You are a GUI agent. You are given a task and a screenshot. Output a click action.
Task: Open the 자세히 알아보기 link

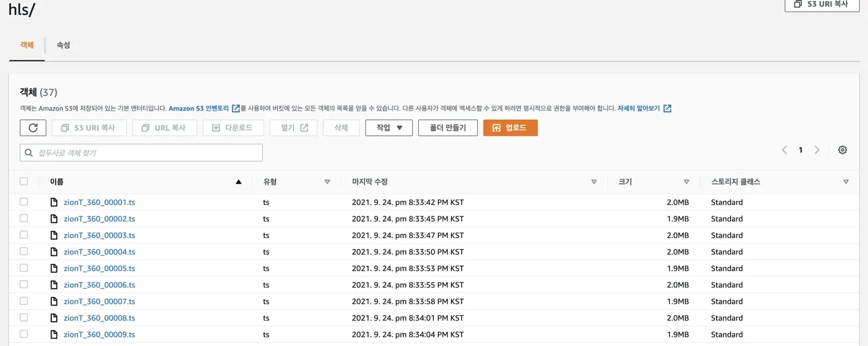(639, 108)
